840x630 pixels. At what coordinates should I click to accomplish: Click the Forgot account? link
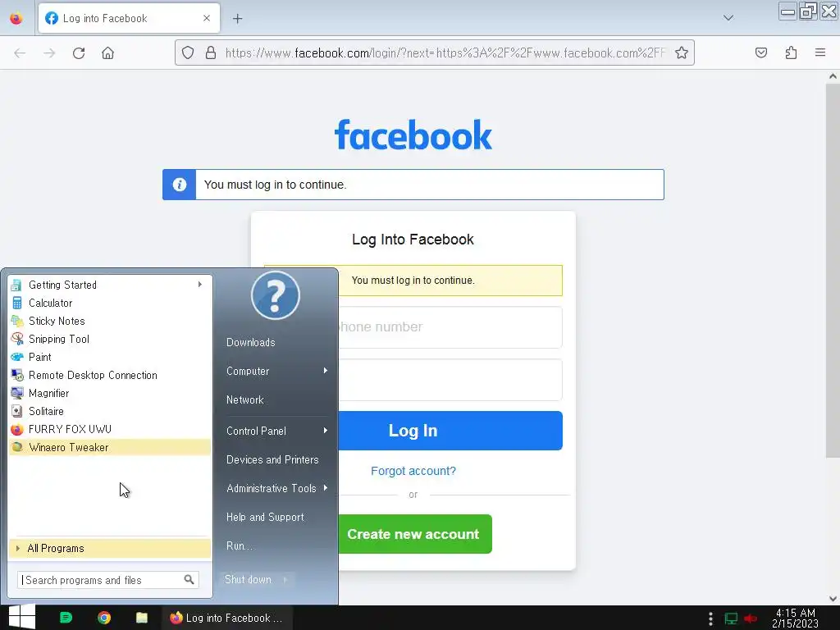coord(413,471)
